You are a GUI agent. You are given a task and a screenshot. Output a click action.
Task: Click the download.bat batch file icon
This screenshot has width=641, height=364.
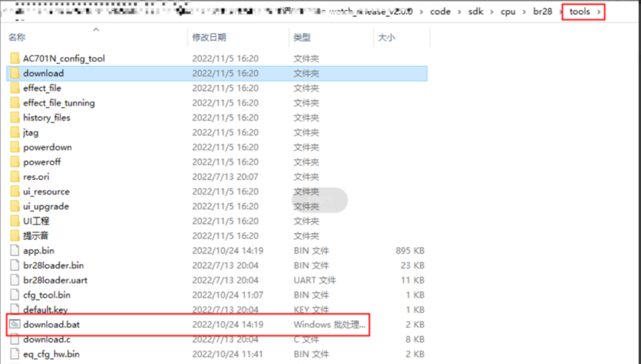[x=15, y=324]
